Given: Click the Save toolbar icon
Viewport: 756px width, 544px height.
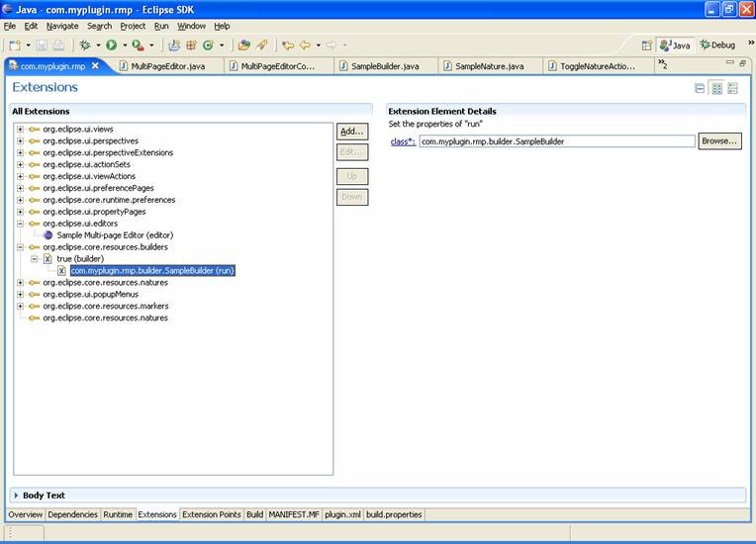Looking at the screenshot, I should [42, 45].
